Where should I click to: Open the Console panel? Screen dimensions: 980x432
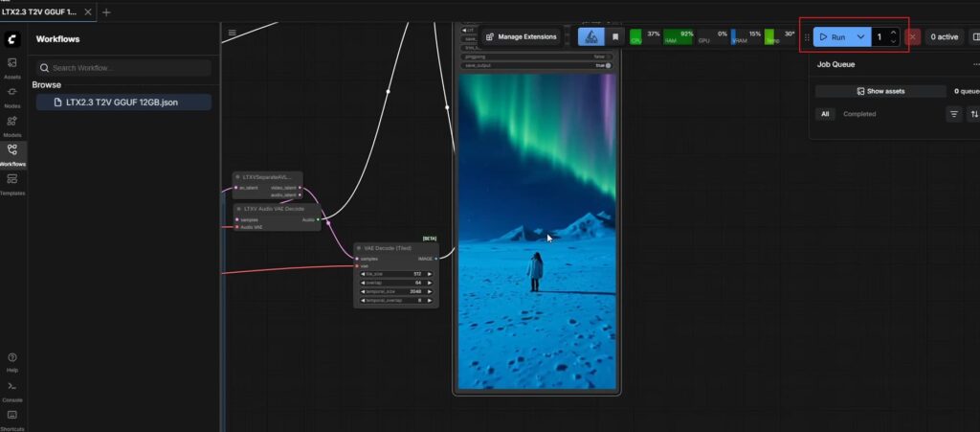click(x=12, y=390)
